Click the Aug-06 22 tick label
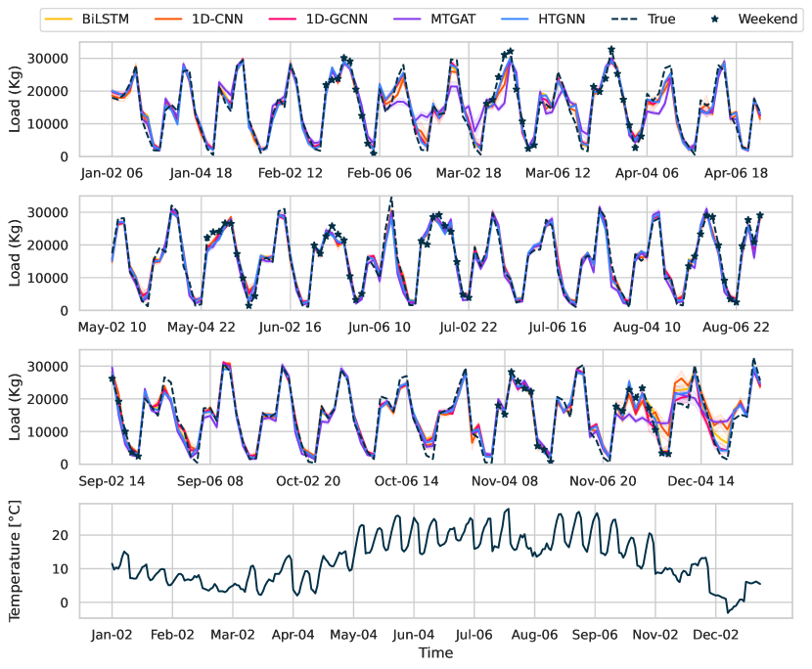812x669 pixels. [734, 328]
